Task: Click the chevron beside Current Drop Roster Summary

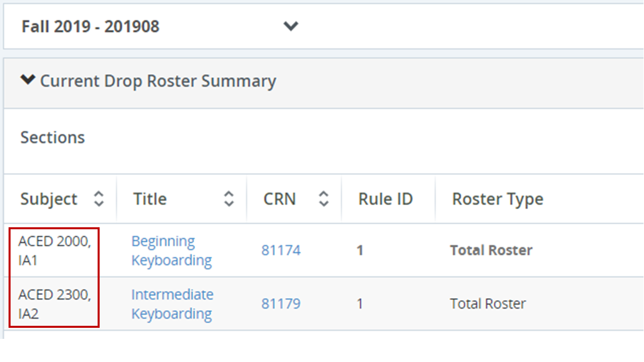Action: click(28, 80)
